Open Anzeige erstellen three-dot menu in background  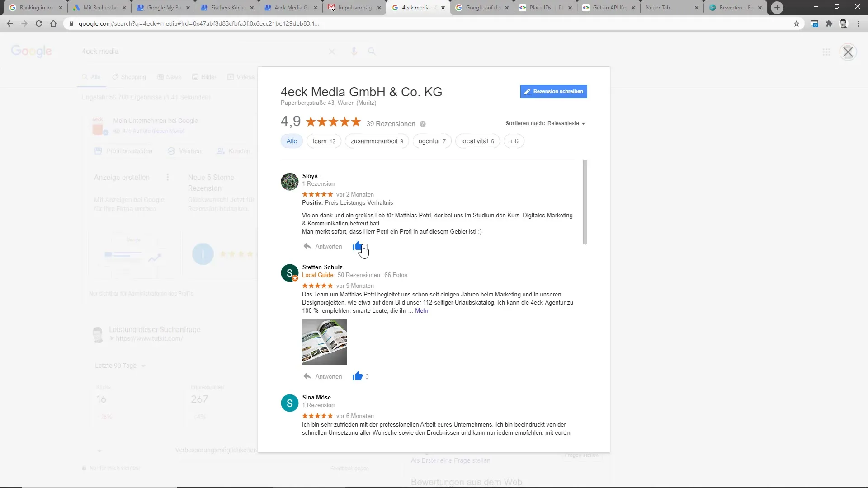(168, 177)
